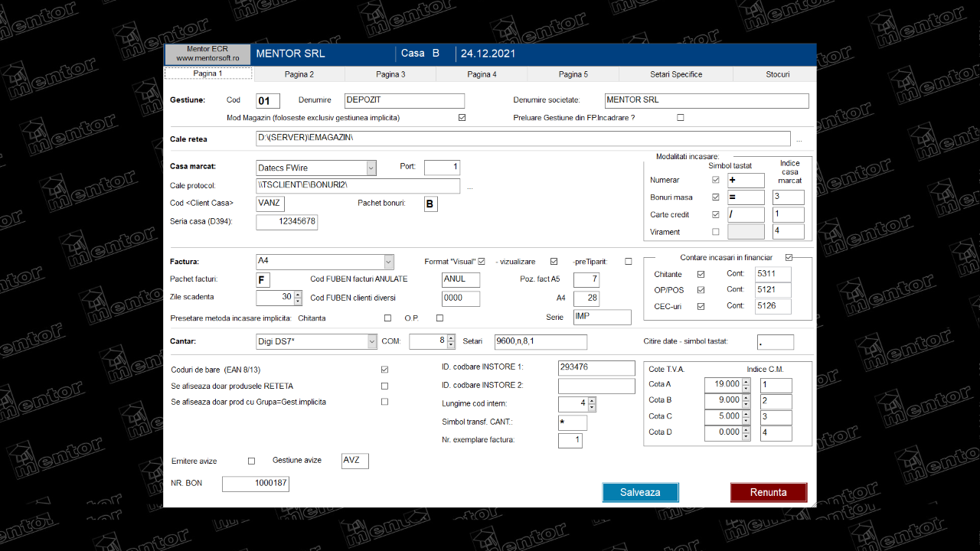Enable the Emitere avize checkbox
The image size is (980, 551).
click(x=251, y=461)
